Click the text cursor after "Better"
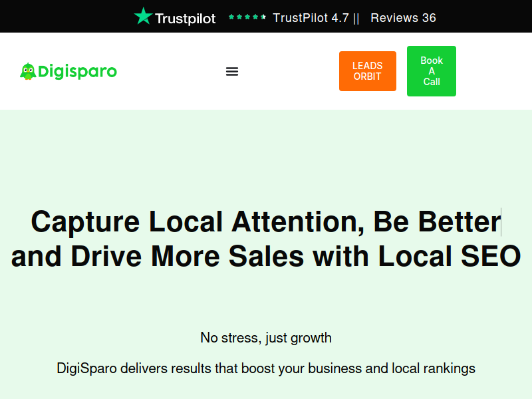Viewport: 532px width, 399px height. point(501,221)
